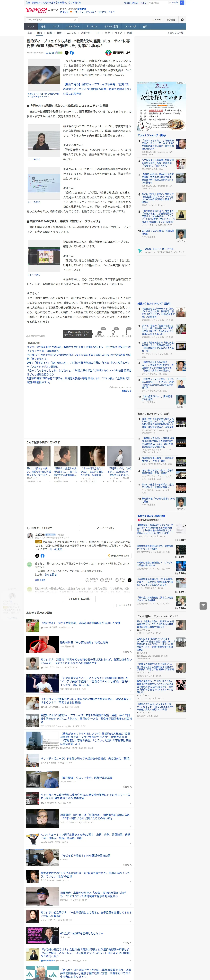Click the うーん reaction icon (106)
Viewport: 210px width, 980px height.
117,580
